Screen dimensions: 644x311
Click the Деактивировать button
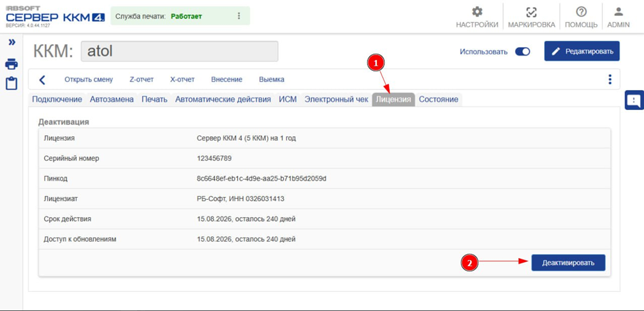coord(568,263)
